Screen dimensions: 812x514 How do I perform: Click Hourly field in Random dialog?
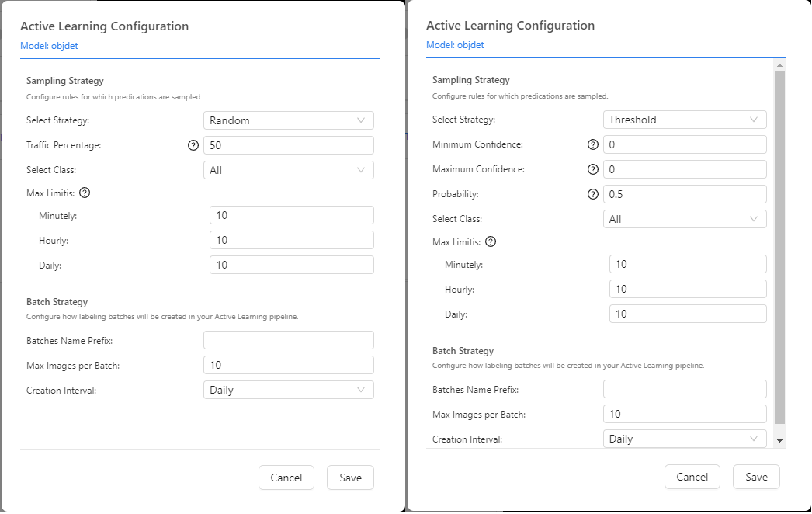(292, 240)
